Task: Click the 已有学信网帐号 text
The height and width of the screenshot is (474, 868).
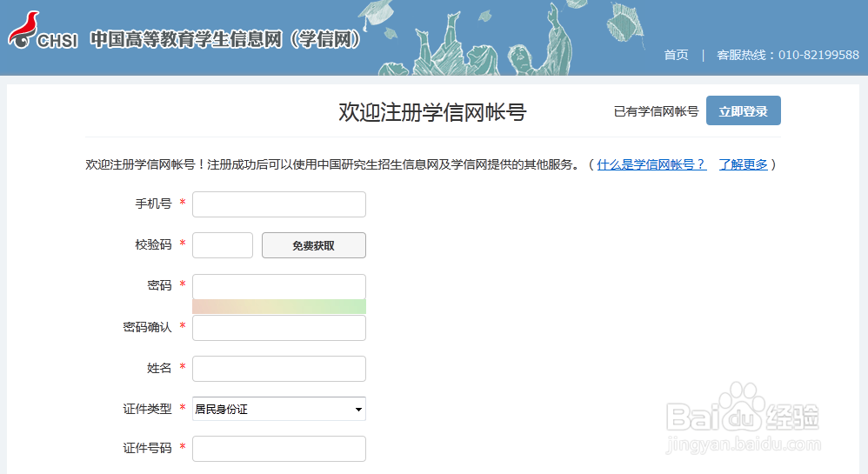Action: pyautogui.click(x=656, y=111)
